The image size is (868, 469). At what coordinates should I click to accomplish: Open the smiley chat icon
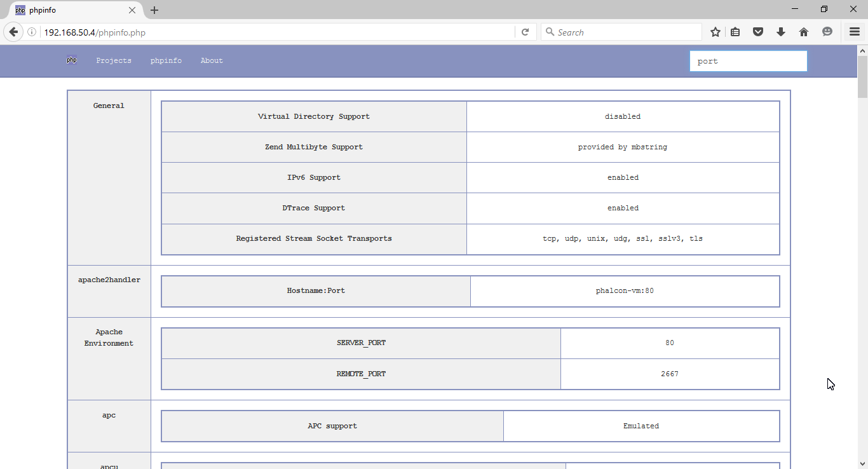coord(827,32)
